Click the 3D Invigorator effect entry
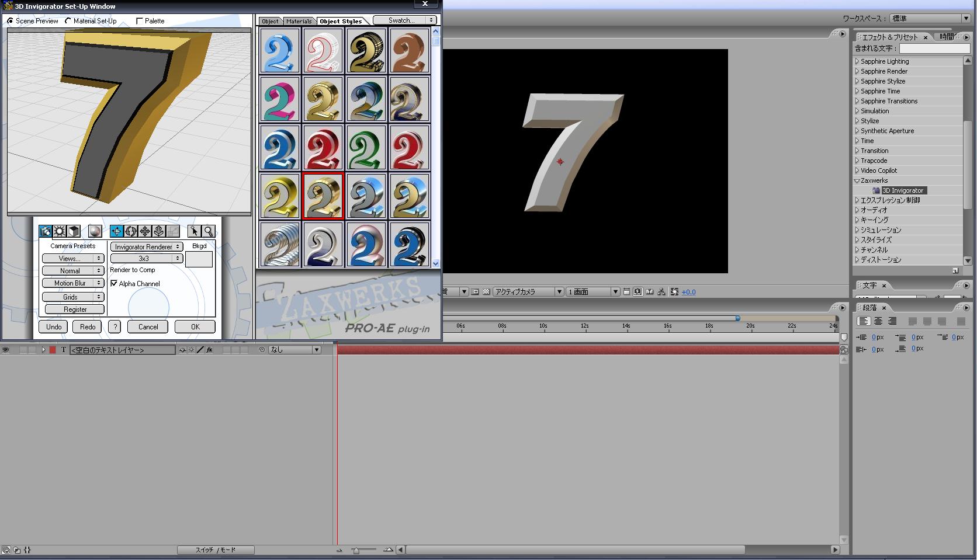 pos(903,190)
